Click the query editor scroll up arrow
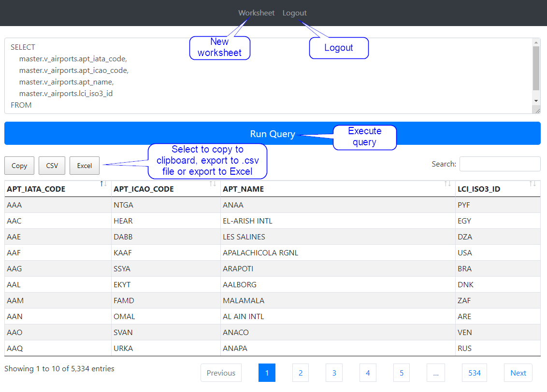Viewport: 547px width, 392px height. click(536, 42)
